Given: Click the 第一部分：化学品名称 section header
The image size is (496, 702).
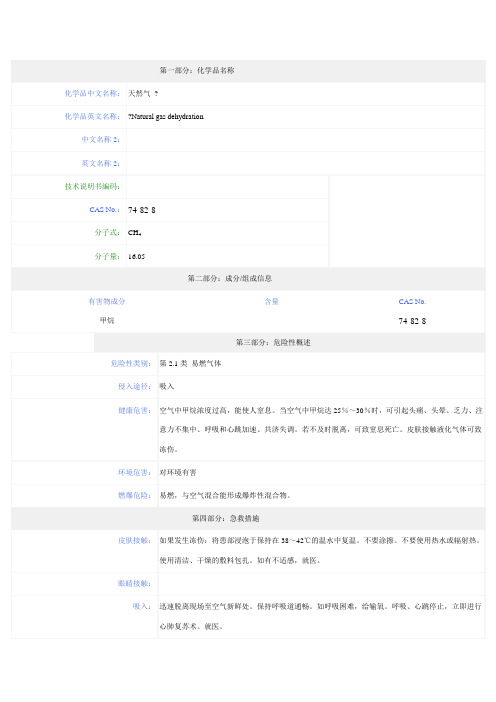Looking at the screenshot, I should coord(197,70).
